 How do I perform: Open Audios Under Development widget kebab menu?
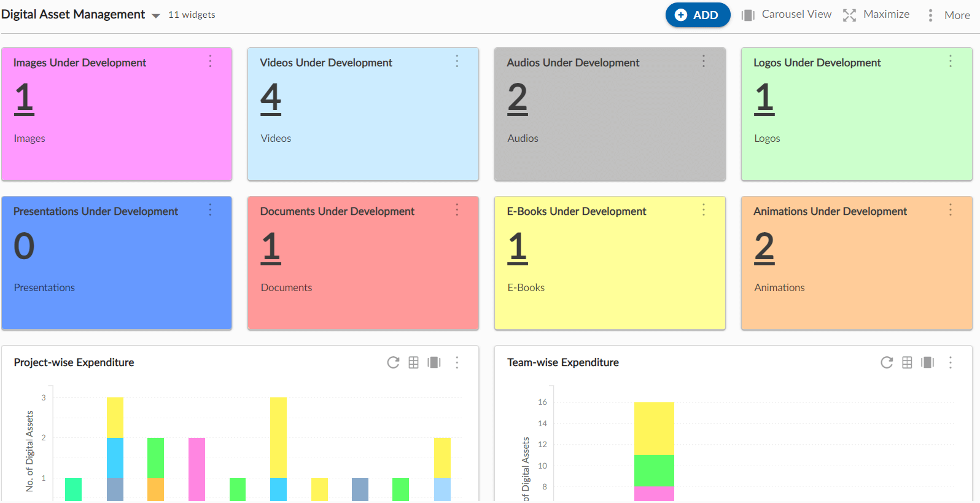pos(704,61)
